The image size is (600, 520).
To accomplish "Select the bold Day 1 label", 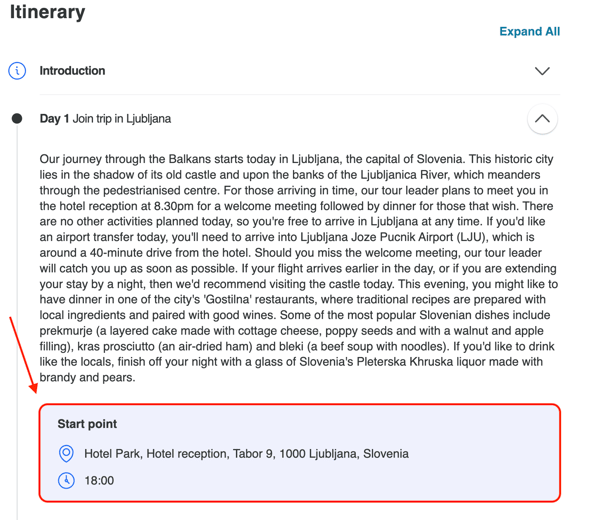I will (54, 119).
